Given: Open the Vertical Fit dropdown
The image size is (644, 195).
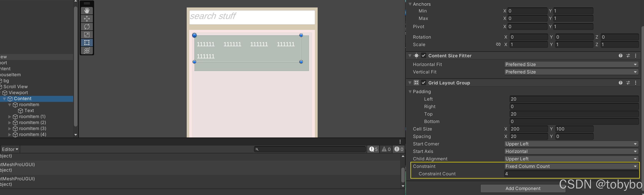Looking at the screenshot, I should 571,72.
